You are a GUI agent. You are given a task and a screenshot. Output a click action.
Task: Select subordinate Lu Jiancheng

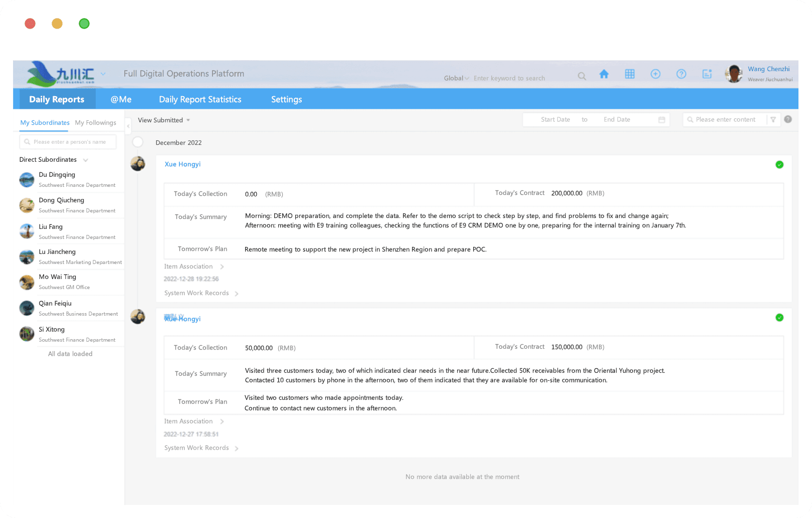click(x=71, y=256)
